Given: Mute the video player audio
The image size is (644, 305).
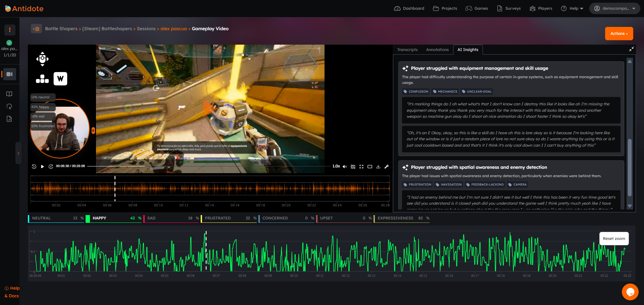Looking at the screenshot, I should 344,166.
